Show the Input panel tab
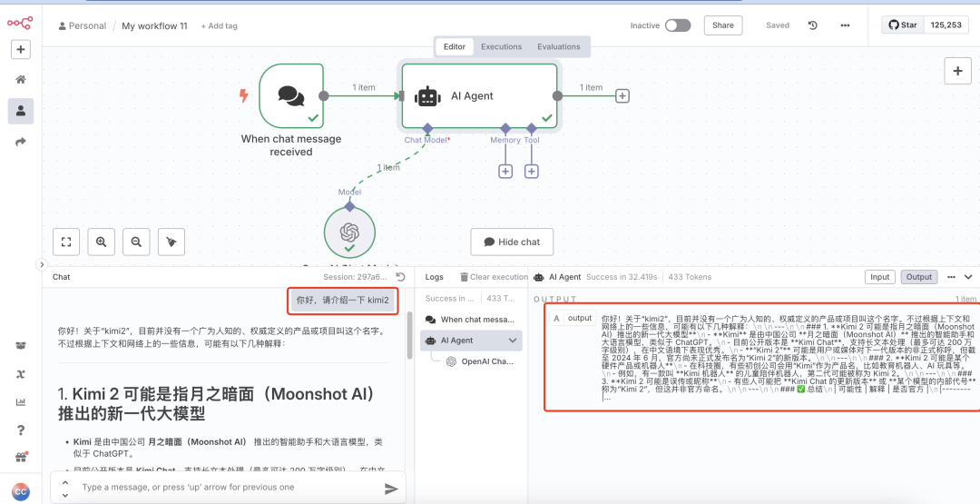 point(880,277)
